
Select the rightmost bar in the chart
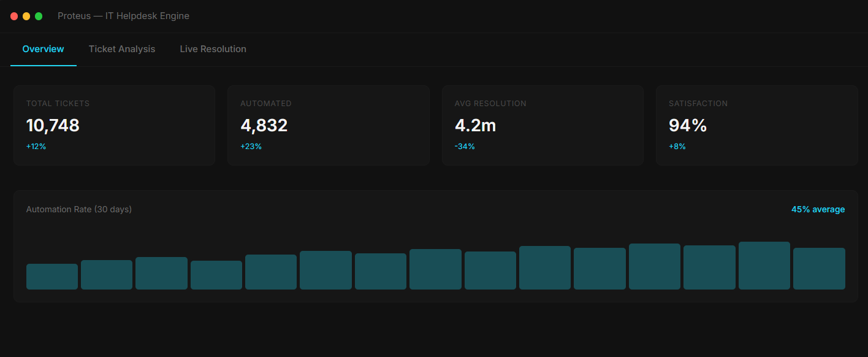(819, 269)
